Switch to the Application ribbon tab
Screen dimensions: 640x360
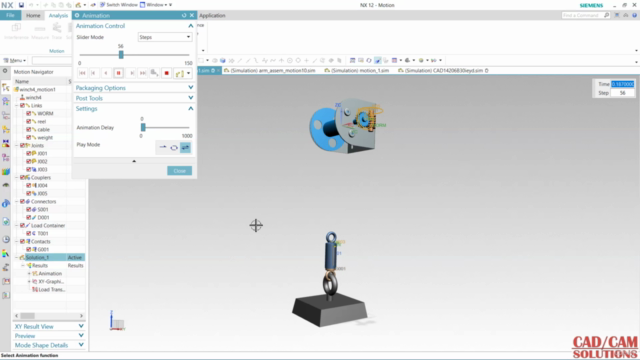(212, 15)
